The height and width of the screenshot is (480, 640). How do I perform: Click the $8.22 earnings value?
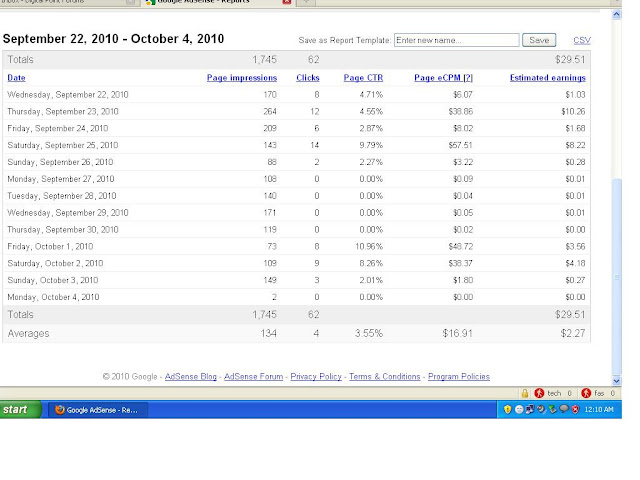[575, 145]
